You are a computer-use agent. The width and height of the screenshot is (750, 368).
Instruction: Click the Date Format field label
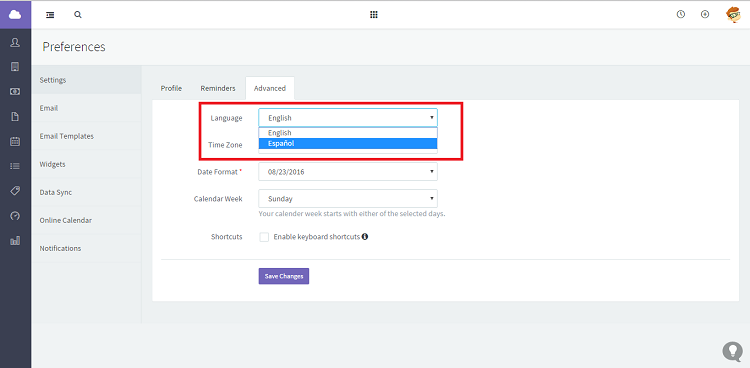pyautogui.click(x=218, y=172)
